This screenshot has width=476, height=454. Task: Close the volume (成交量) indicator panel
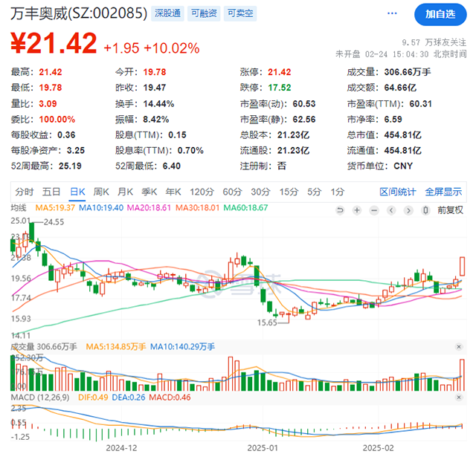coord(459,347)
